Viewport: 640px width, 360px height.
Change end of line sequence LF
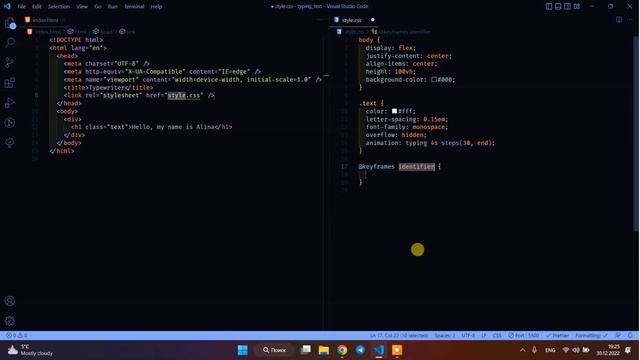484,336
